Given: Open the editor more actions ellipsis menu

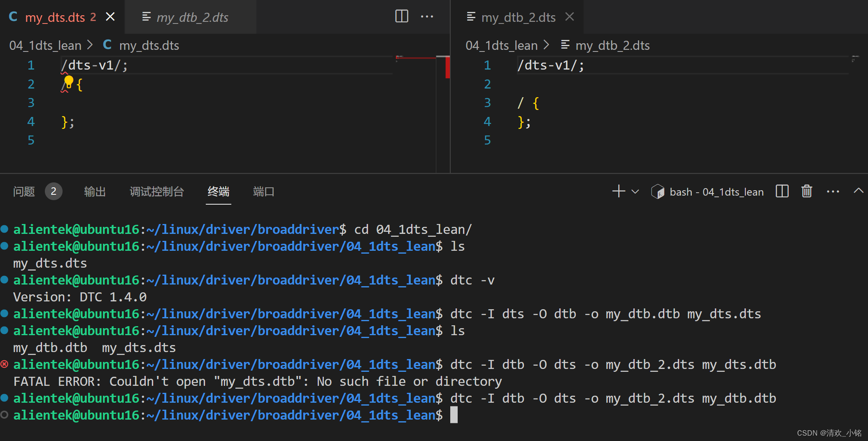Looking at the screenshot, I should coord(427,16).
